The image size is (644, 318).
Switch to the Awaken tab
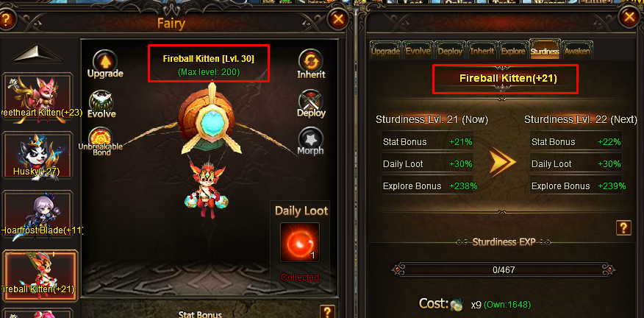(x=577, y=51)
